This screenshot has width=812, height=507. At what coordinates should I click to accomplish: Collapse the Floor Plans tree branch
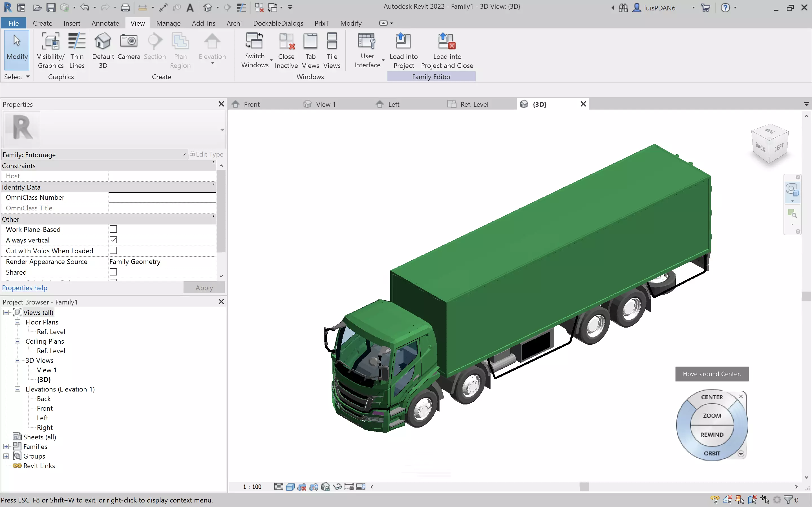[17, 322]
